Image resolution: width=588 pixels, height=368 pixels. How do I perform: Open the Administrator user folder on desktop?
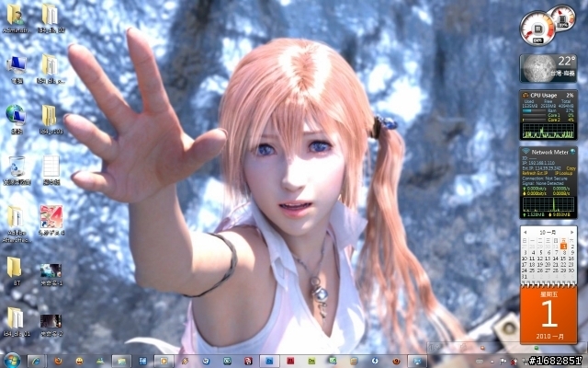(x=16, y=18)
